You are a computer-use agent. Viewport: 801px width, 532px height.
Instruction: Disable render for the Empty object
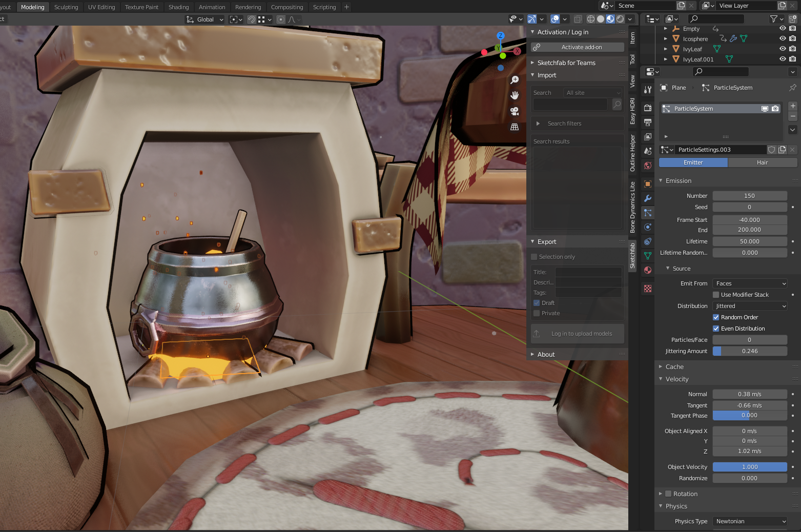point(793,29)
